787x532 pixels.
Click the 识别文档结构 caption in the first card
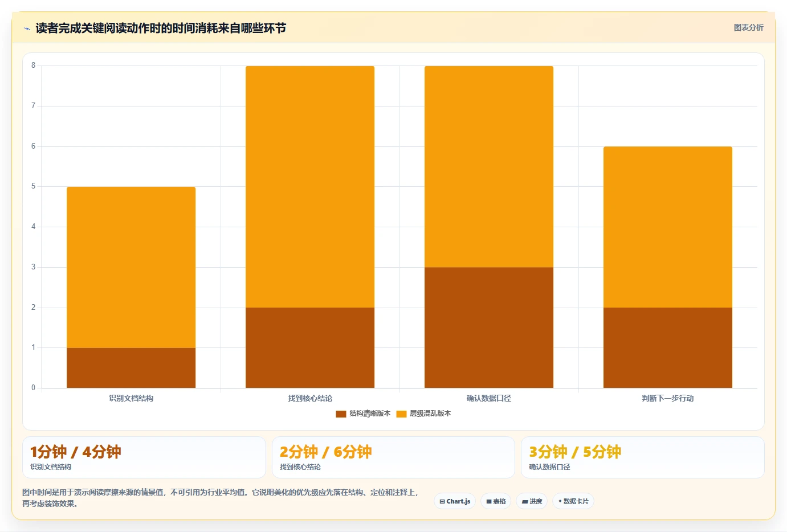click(x=51, y=467)
